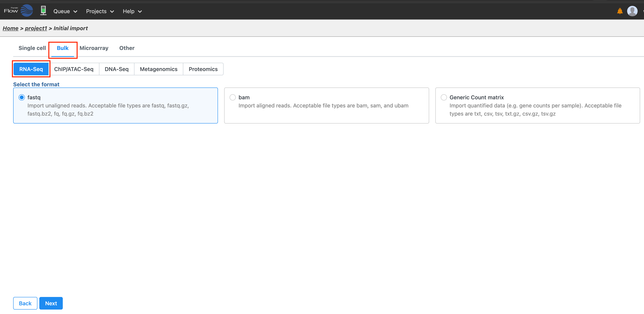Expand the Queue dropdown menu

[x=65, y=11]
